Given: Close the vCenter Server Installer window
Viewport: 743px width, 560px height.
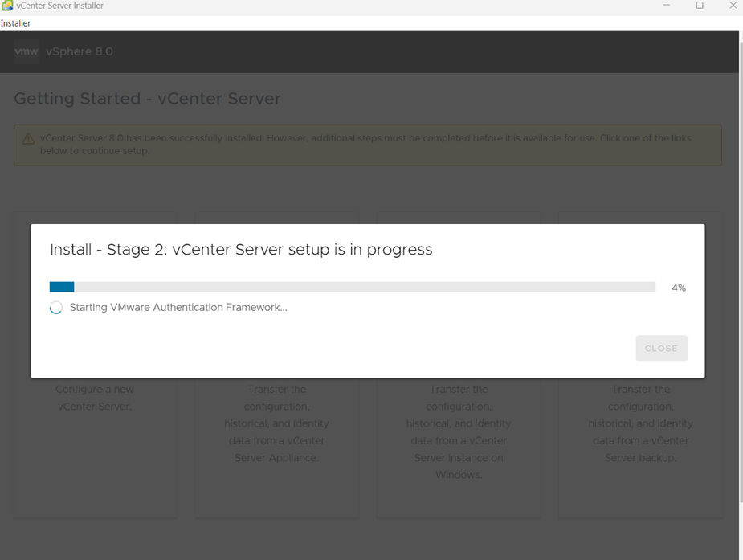Looking at the screenshot, I should pyautogui.click(x=733, y=5).
